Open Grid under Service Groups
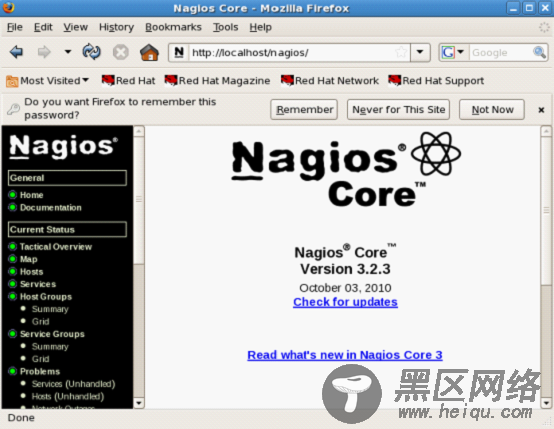 click(40, 359)
